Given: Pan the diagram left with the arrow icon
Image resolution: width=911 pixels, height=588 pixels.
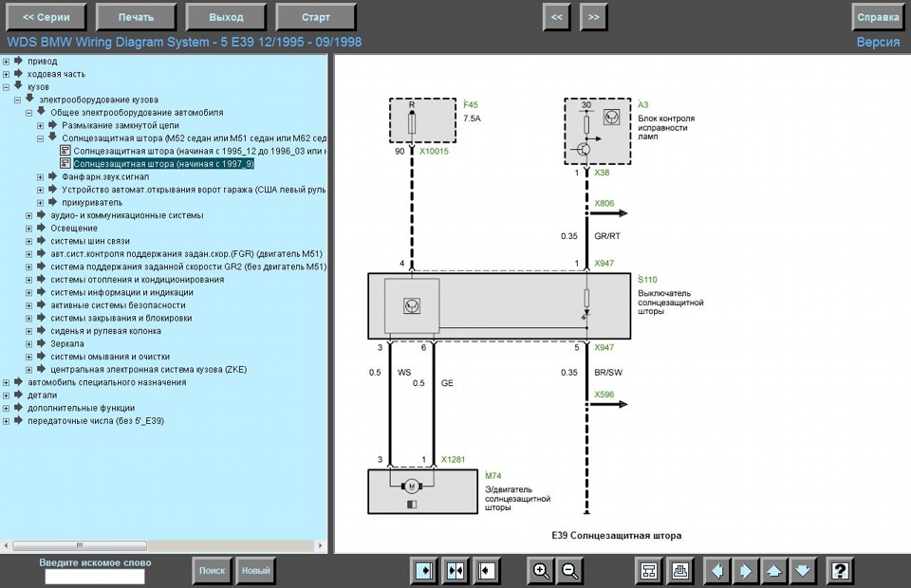Looking at the screenshot, I should tap(717, 571).
